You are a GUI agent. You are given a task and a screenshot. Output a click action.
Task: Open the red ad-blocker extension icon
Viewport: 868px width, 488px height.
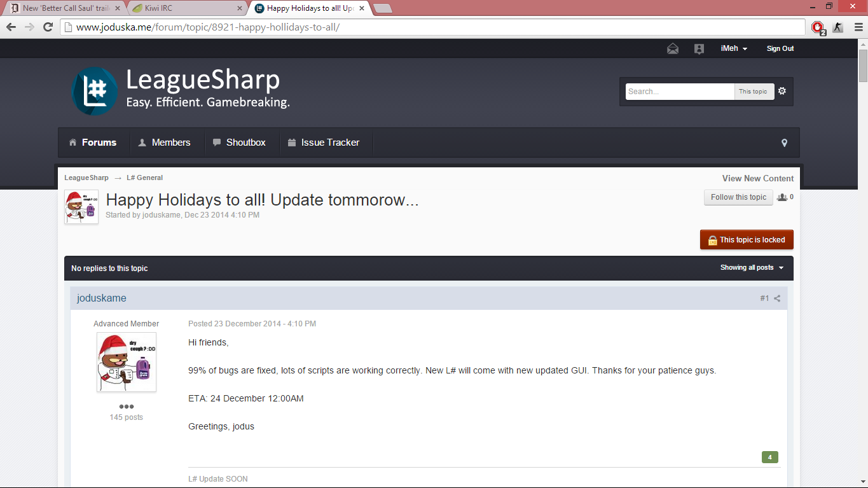click(818, 27)
